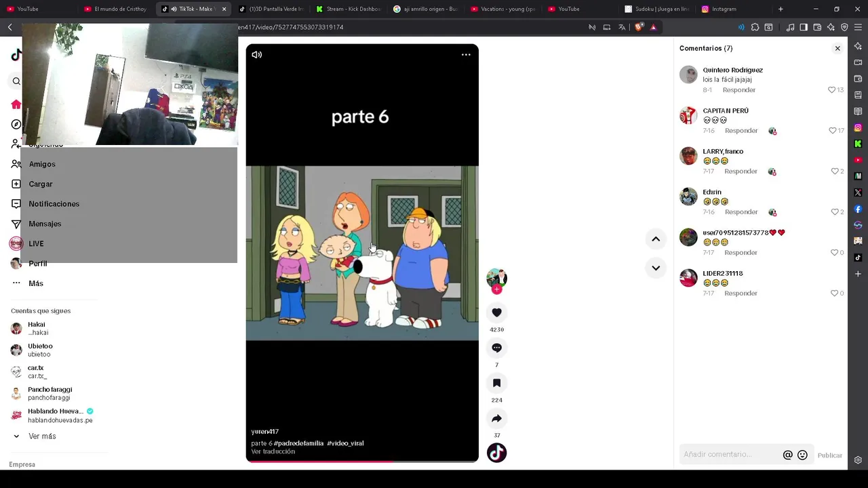Open LARRY,franco's profile avatar

[688, 156]
